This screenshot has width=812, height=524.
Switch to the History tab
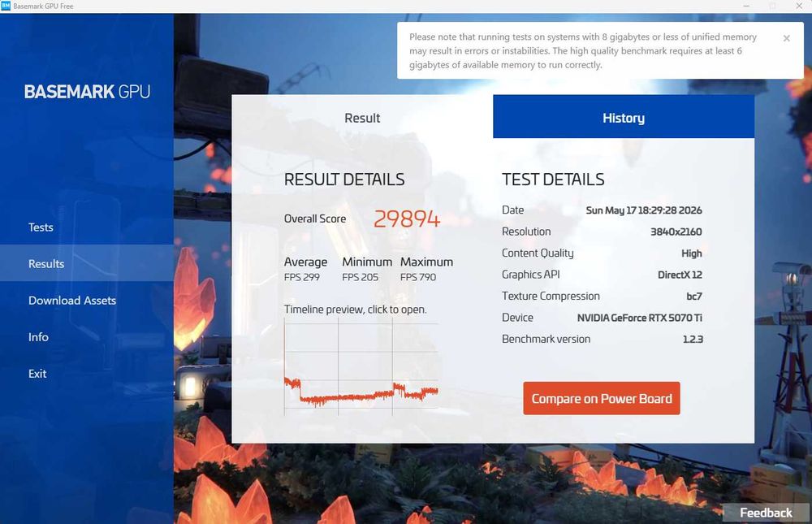pos(624,118)
